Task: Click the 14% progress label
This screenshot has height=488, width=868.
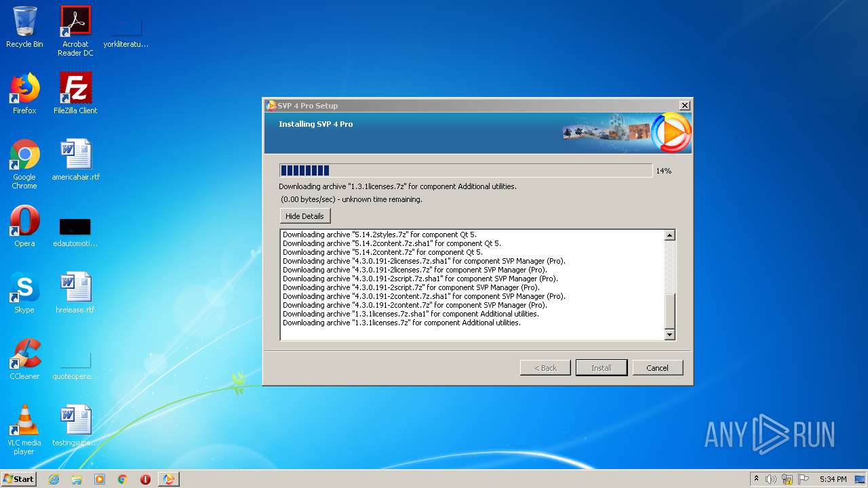Action: (x=663, y=171)
